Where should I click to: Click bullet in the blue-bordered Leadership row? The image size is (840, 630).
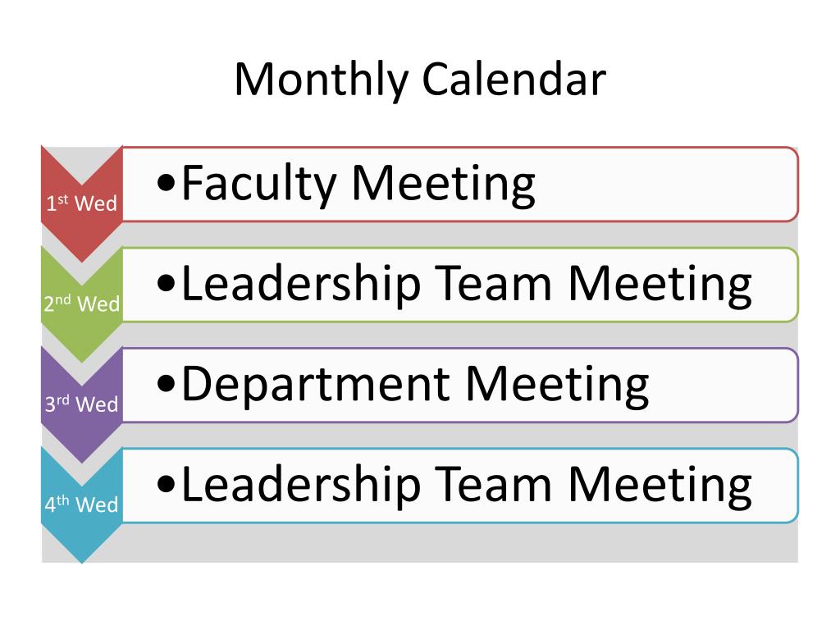point(167,484)
